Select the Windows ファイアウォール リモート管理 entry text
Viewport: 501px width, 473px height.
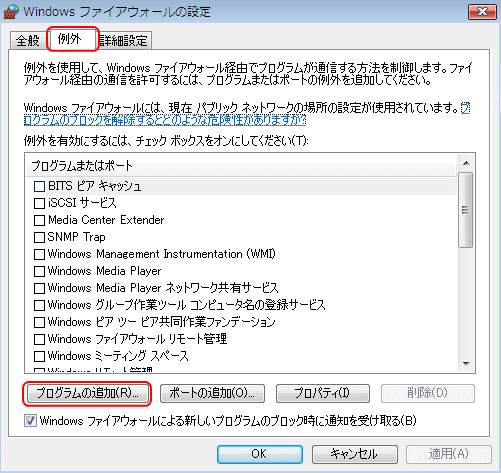point(137,339)
